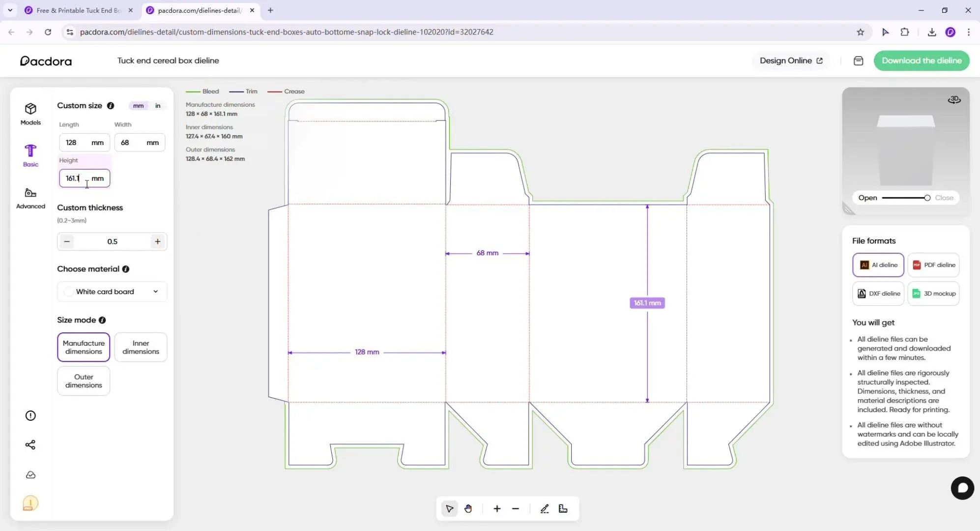The height and width of the screenshot is (531, 980).
Task: Click the 3D rotate view icon
Action: click(954, 100)
